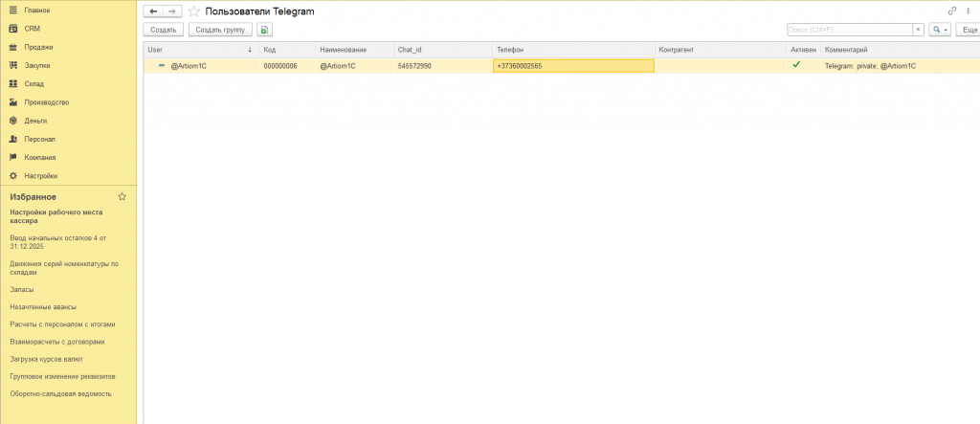
Task: Open the Настройки menu section
Action: point(40,176)
